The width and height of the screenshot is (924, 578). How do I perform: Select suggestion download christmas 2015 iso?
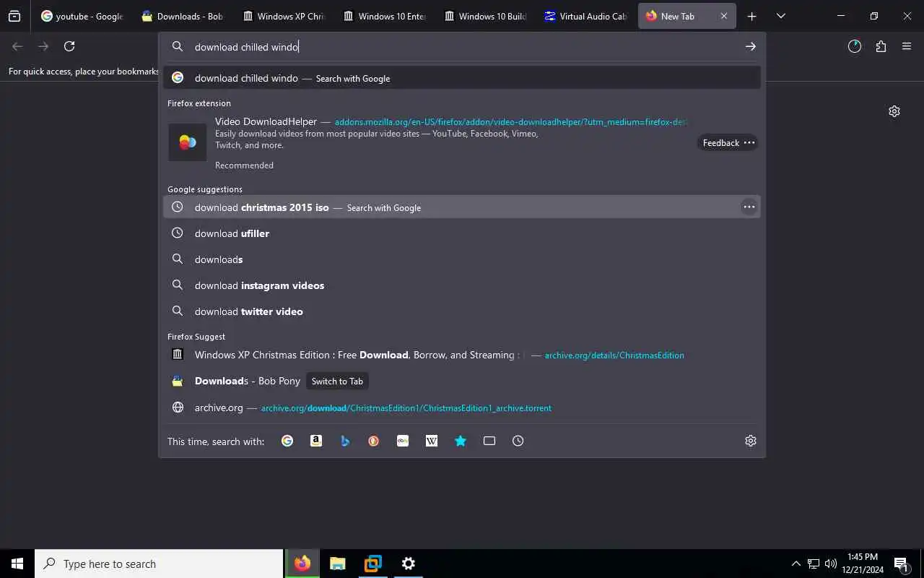click(462, 207)
